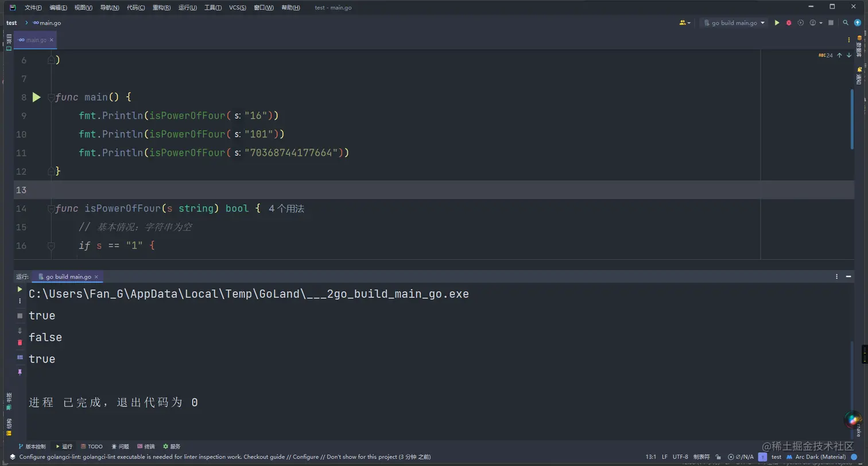
Task: Click the blue update arrow icon
Action: pyautogui.click(x=858, y=23)
